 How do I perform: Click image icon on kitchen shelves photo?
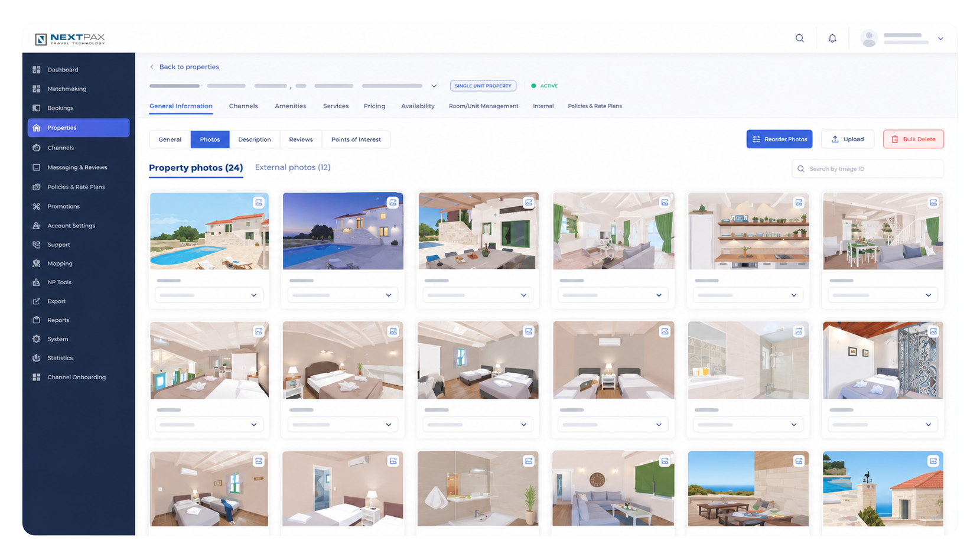pyautogui.click(x=799, y=203)
